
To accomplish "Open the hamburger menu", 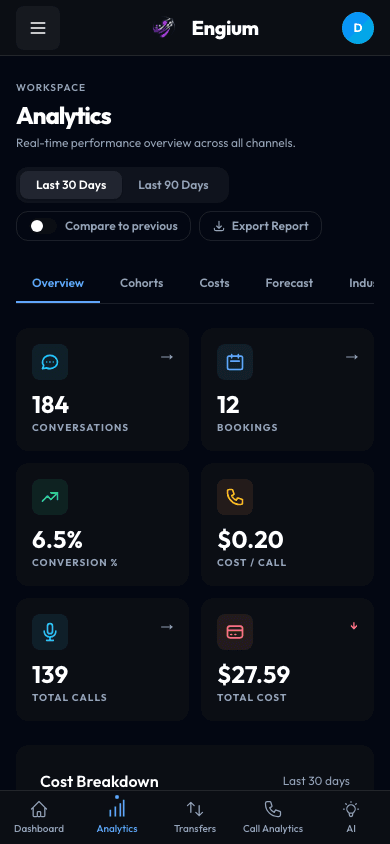I will [38, 28].
